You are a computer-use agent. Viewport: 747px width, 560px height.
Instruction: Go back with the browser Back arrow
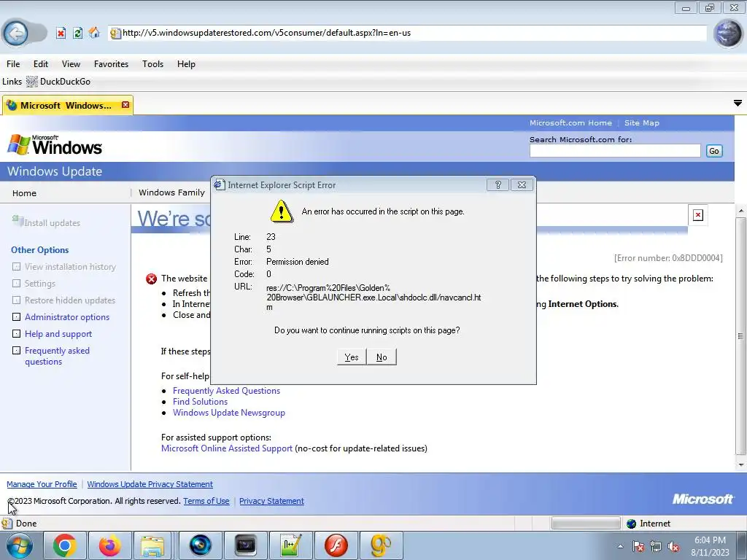coord(16,33)
